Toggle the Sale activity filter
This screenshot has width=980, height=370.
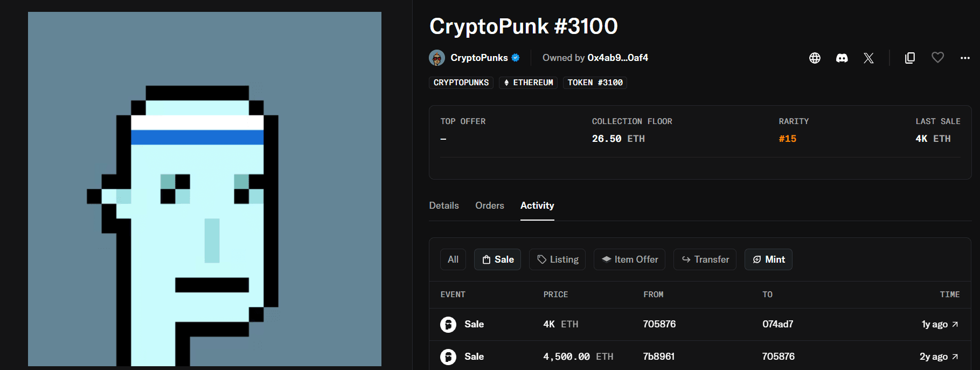click(x=497, y=259)
